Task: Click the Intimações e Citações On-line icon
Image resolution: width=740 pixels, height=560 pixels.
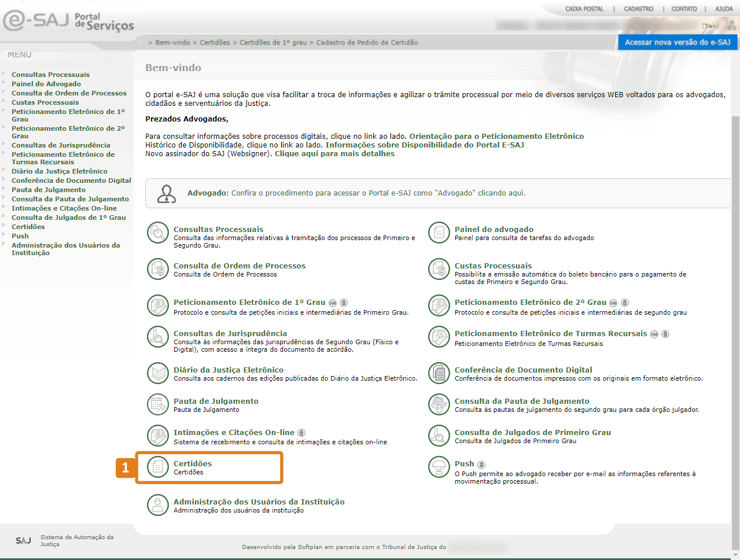Action: (157, 436)
